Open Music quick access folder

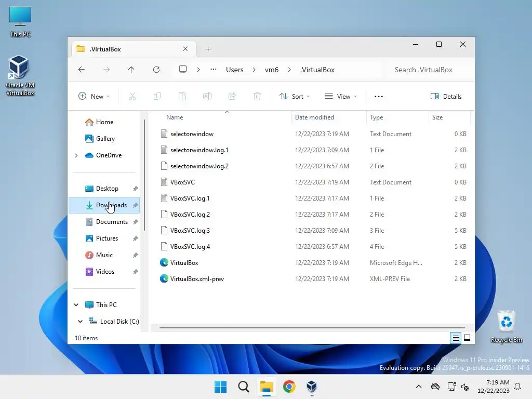104,255
